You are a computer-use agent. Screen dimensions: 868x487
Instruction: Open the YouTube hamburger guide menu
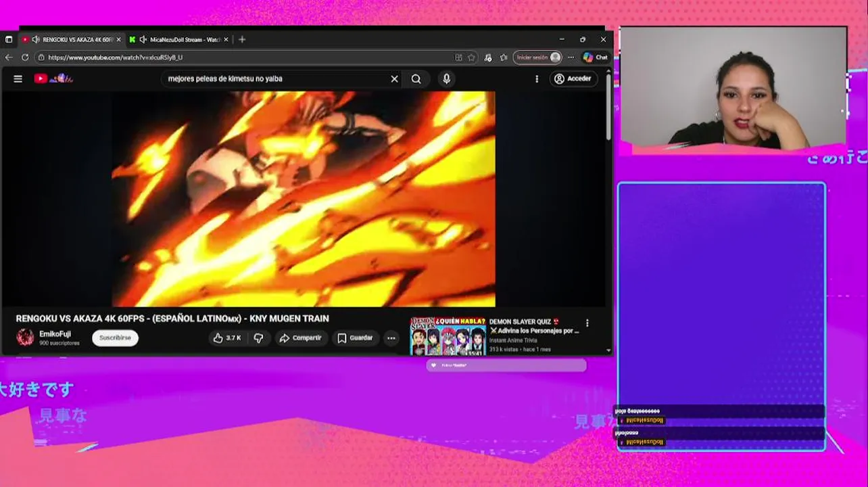[18, 78]
